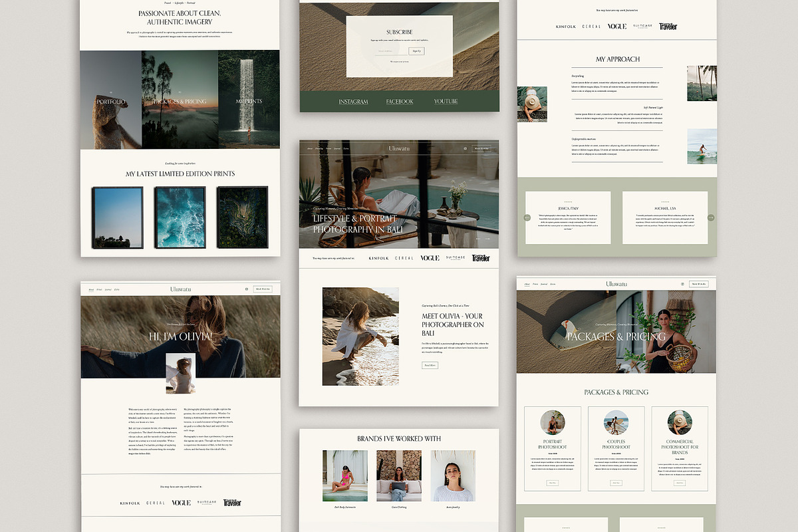This screenshot has height=532, width=798.
Task: Select About menu item on Hi, I'm Olivia page
Action: [x=91, y=289]
